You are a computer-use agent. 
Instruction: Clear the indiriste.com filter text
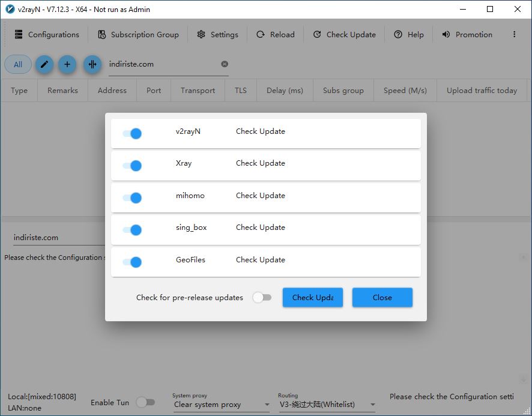click(x=225, y=64)
